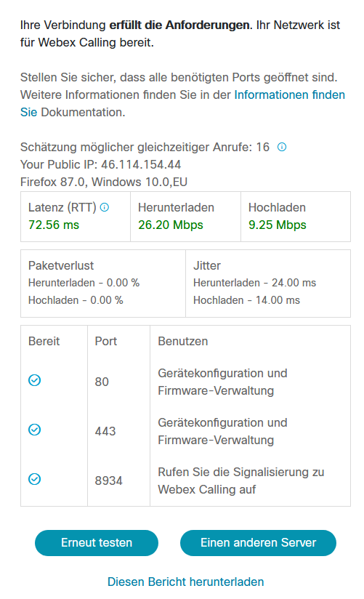Click the checkmark icon for port 443
The image size is (364, 599).
(35, 430)
